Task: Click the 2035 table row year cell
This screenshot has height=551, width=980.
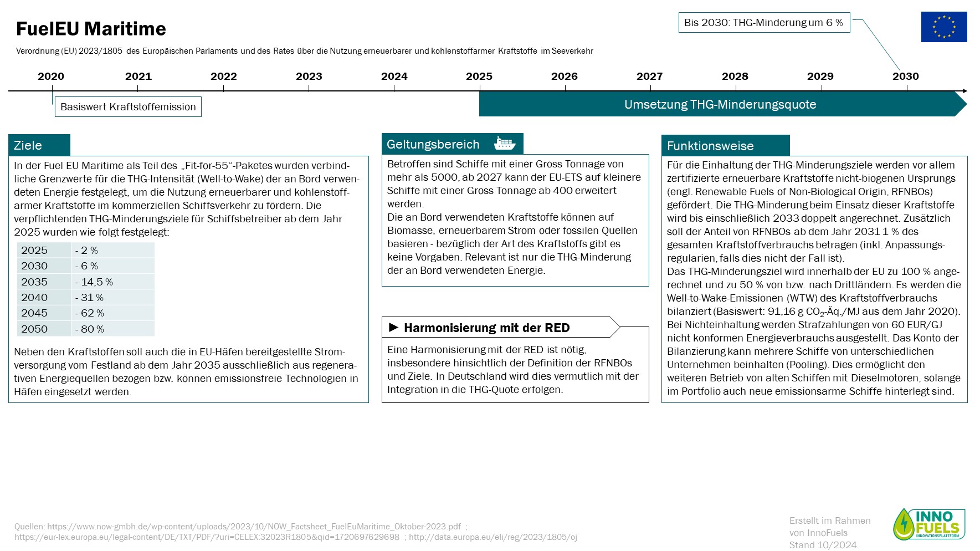Action: point(44,282)
